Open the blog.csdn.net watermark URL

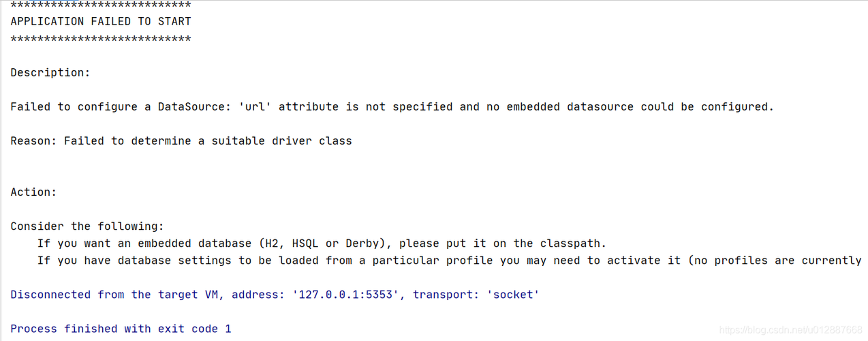pyautogui.click(x=791, y=330)
